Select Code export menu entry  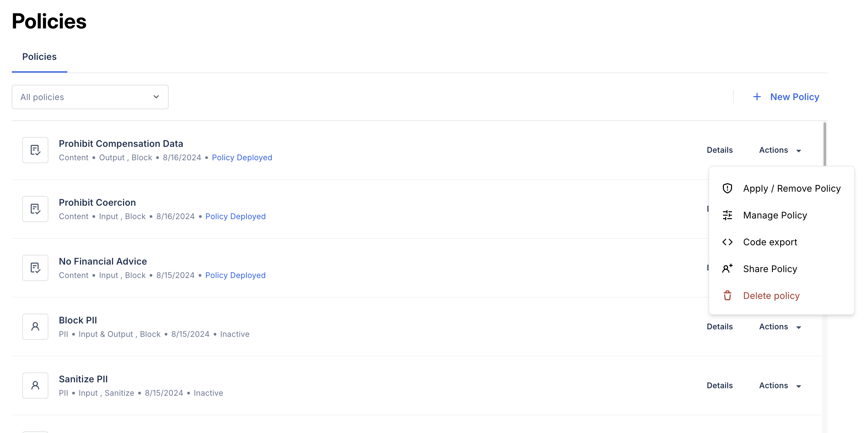tap(781, 242)
